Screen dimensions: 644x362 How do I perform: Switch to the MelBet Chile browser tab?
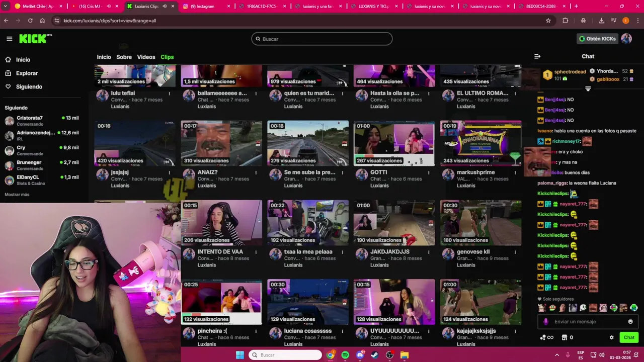pos(38,6)
